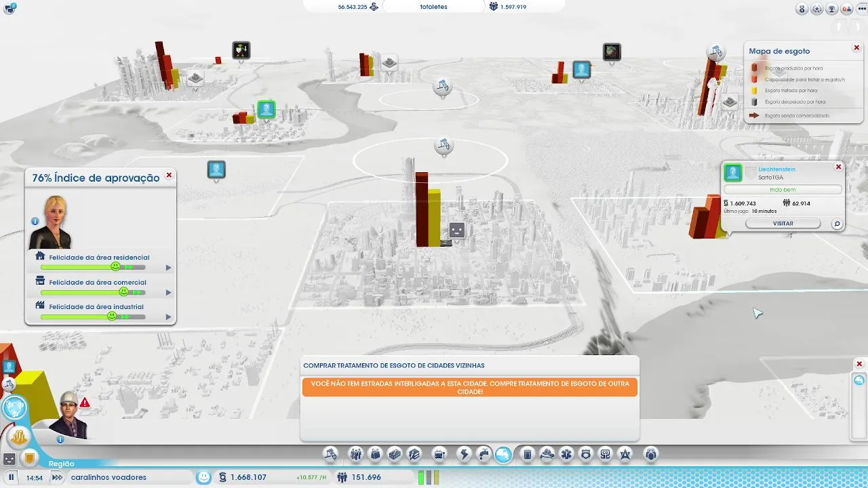The image size is (868, 488).
Task: Click the happiness smiley face indicator
Action: click(x=203, y=477)
